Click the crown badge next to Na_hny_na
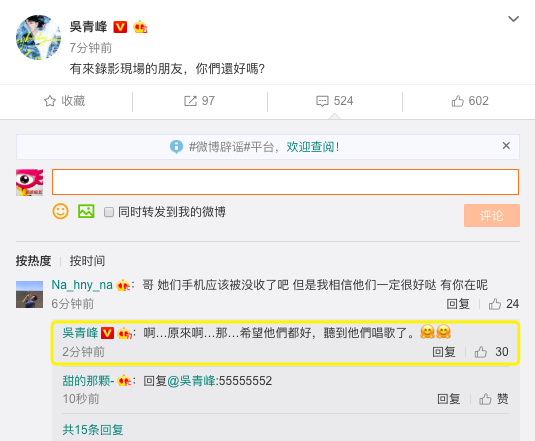Image resolution: width=535 pixels, height=441 pixels. [x=123, y=285]
